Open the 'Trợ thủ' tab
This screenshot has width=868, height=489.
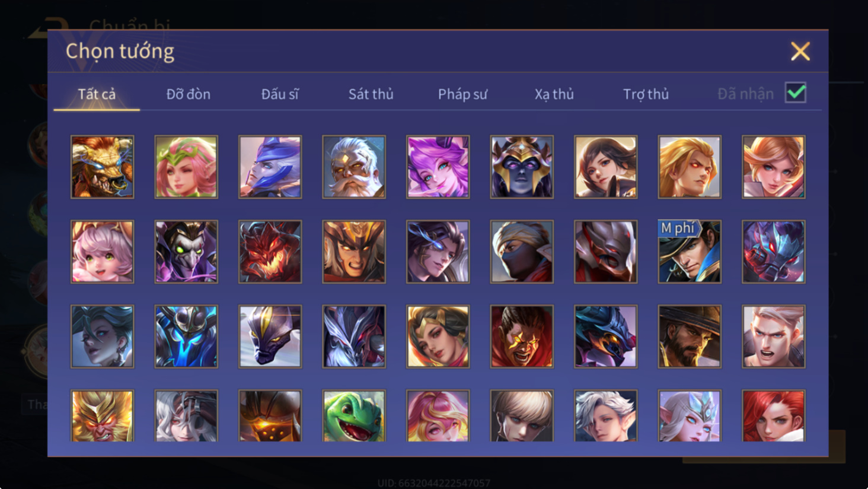coord(646,94)
